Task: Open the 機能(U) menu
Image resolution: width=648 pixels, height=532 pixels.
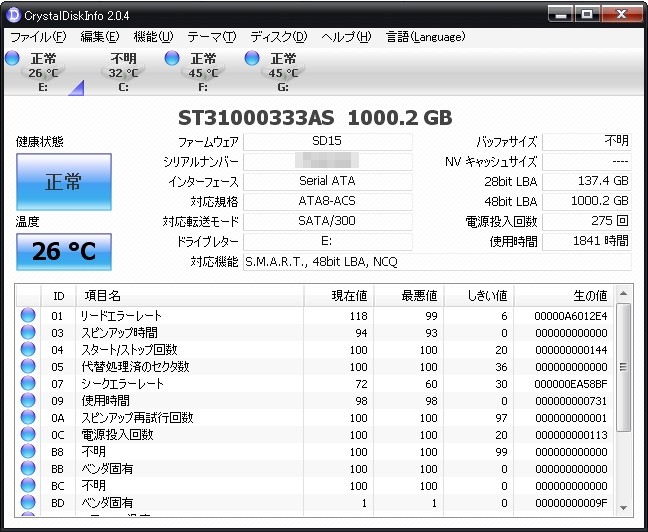Action: click(153, 37)
